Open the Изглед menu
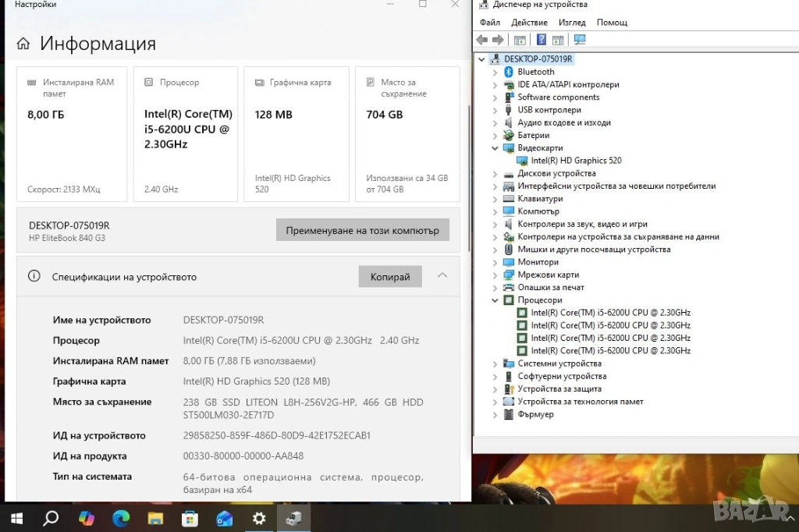The height and width of the screenshot is (532, 799). 572,23
